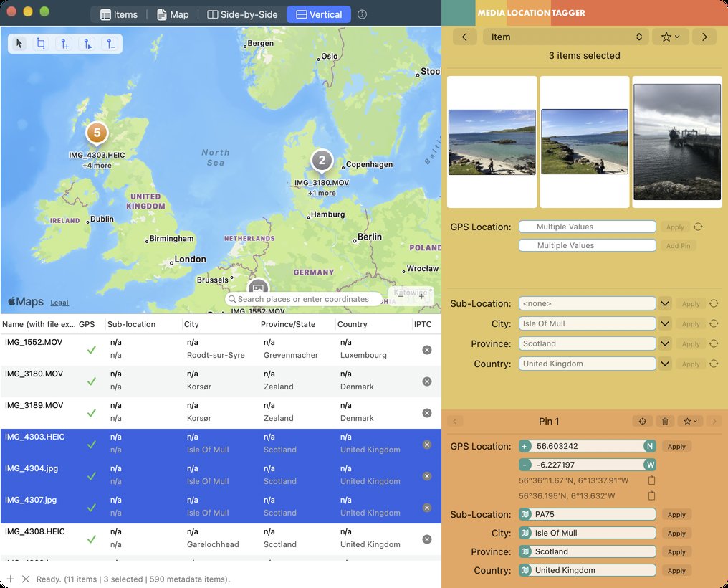This screenshot has width=728, height=588.
Task: Go to next item with right chevron
Action: [704, 37]
